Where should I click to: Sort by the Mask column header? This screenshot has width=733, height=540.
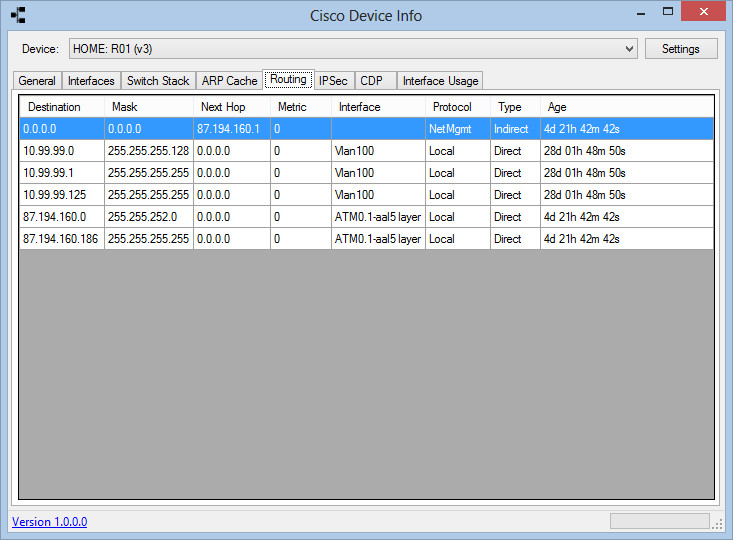(x=149, y=107)
